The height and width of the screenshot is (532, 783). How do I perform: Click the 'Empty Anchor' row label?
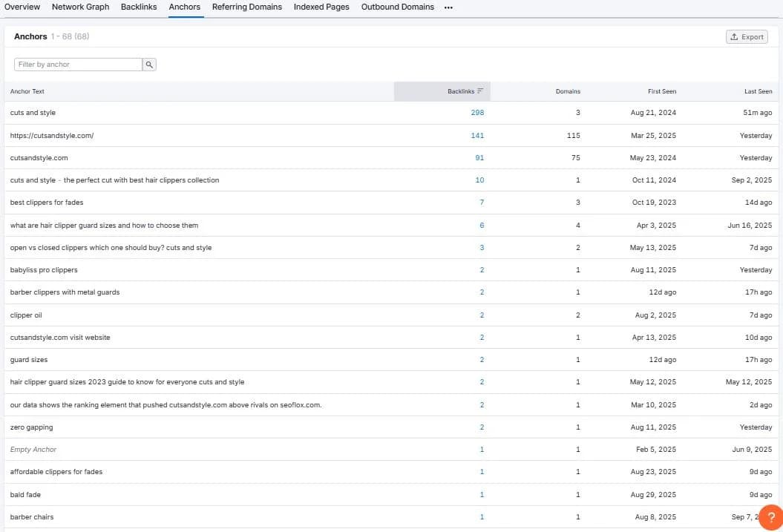(x=33, y=450)
